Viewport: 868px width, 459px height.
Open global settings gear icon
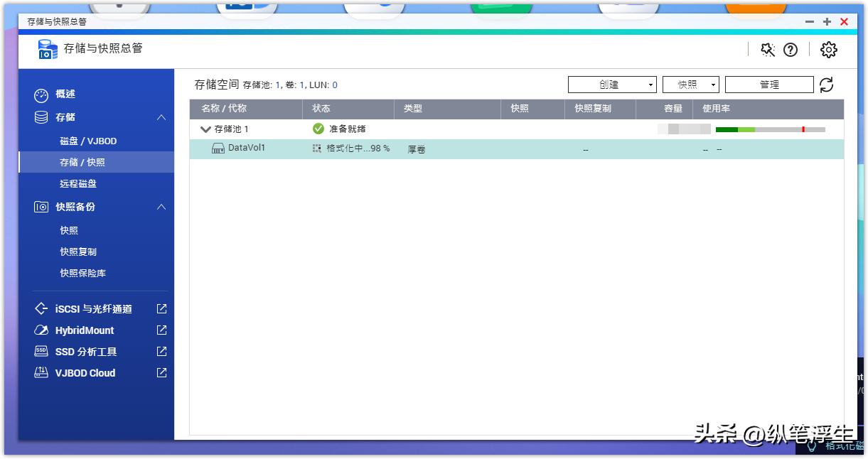[x=829, y=49]
